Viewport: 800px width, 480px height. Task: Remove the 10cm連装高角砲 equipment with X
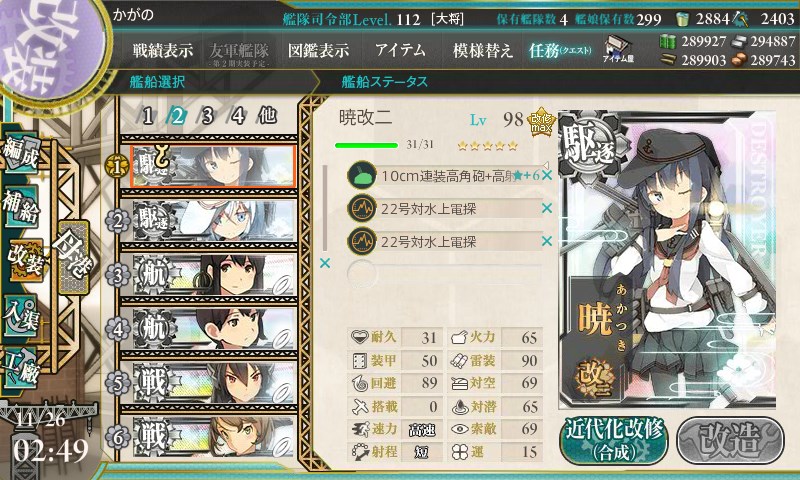547,175
